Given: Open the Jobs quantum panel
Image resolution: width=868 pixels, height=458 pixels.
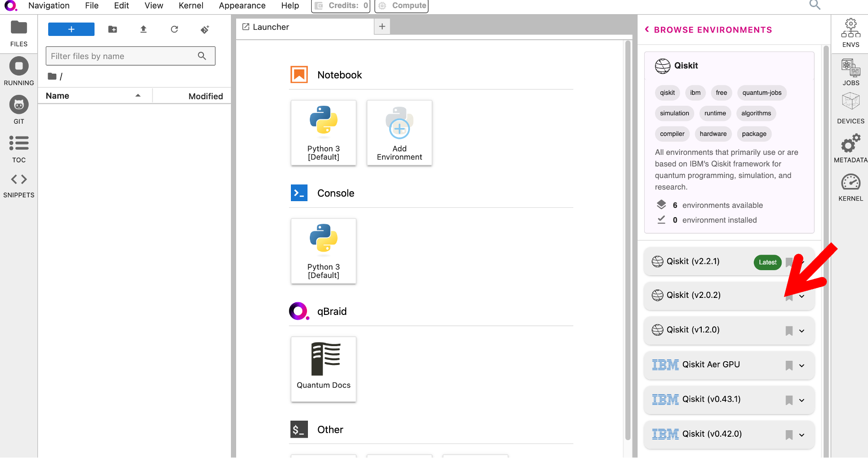Looking at the screenshot, I should [x=851, y=72].
